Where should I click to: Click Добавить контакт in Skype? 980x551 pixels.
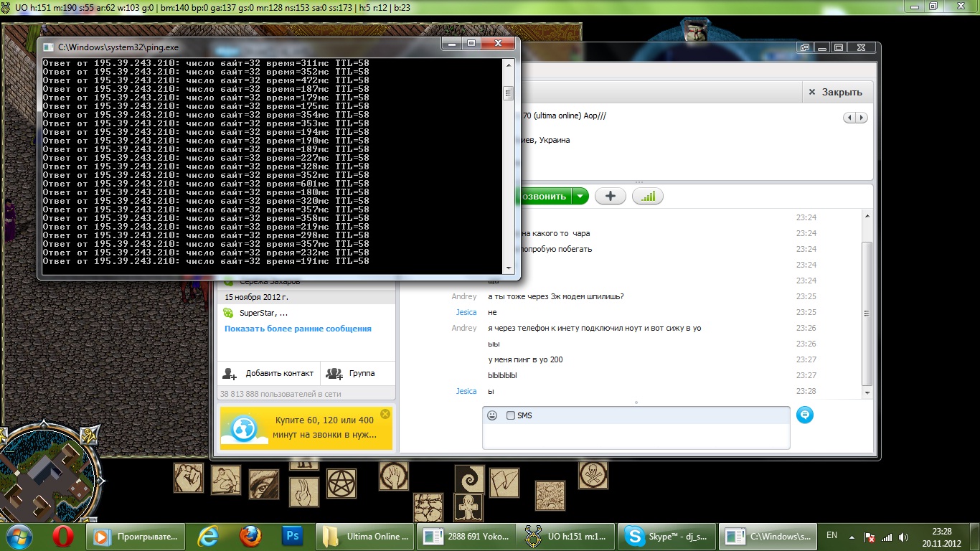pyautogui.click(x=269, y=373)
